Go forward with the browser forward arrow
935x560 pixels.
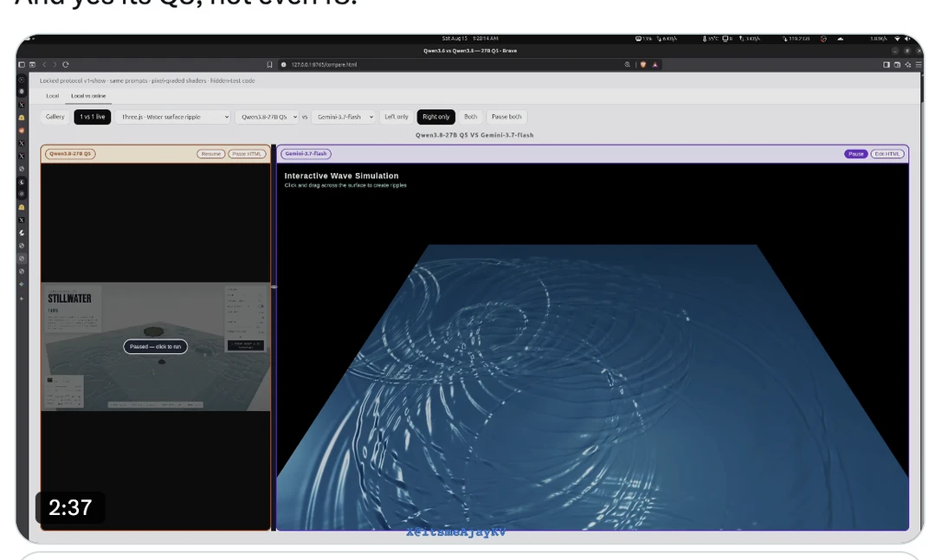55,64
